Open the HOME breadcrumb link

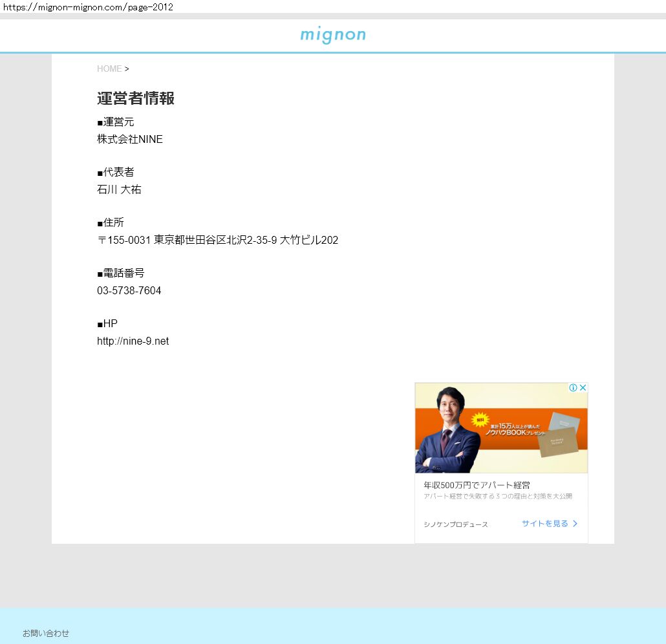pos(109,69)
